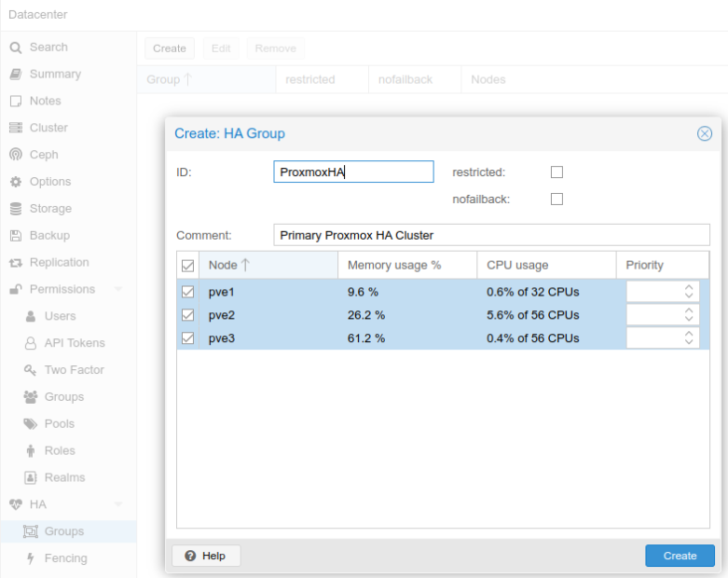728x578 pixels.
Task: Select HA Groups in the sidebar
Action: tap(64, 531)
